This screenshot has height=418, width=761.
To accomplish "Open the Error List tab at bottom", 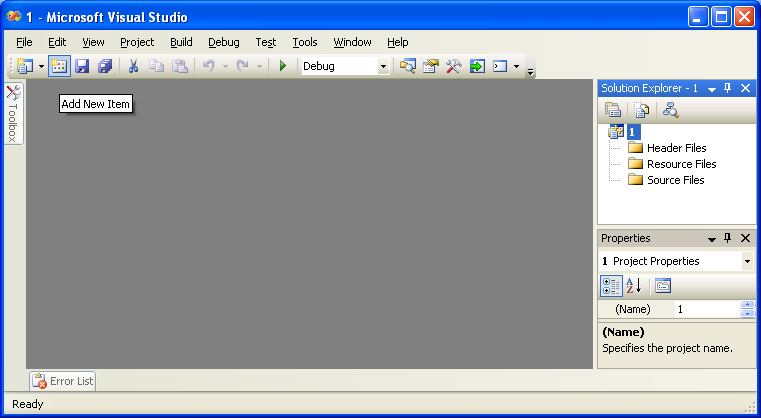I will click(x=63, y=381).
